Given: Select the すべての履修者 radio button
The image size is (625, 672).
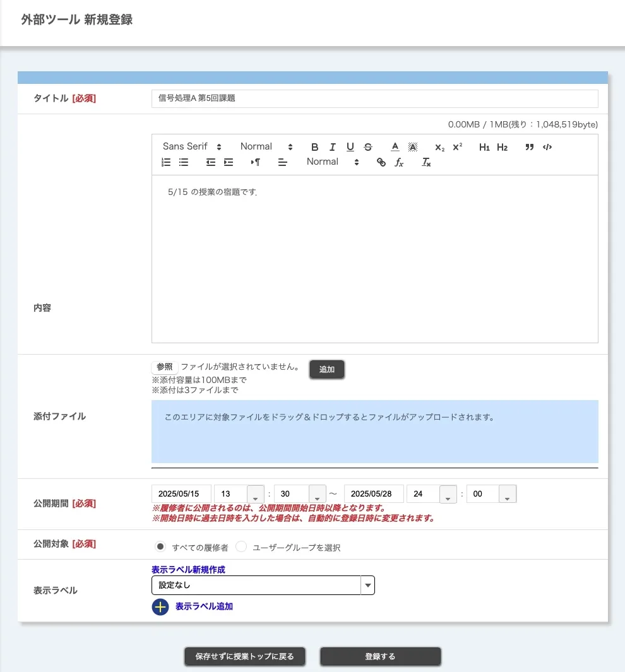Looking at the screenshot, I should 161,546.
